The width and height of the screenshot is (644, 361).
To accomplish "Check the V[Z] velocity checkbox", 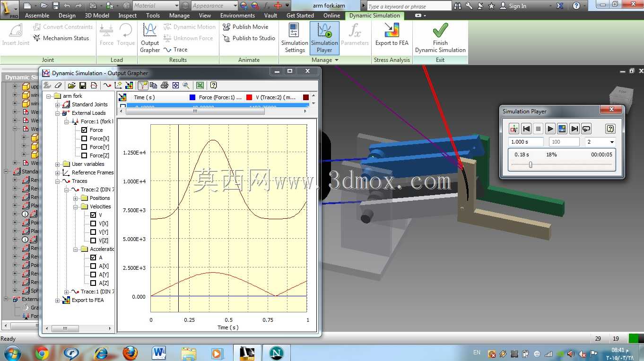I will [93, 241].
